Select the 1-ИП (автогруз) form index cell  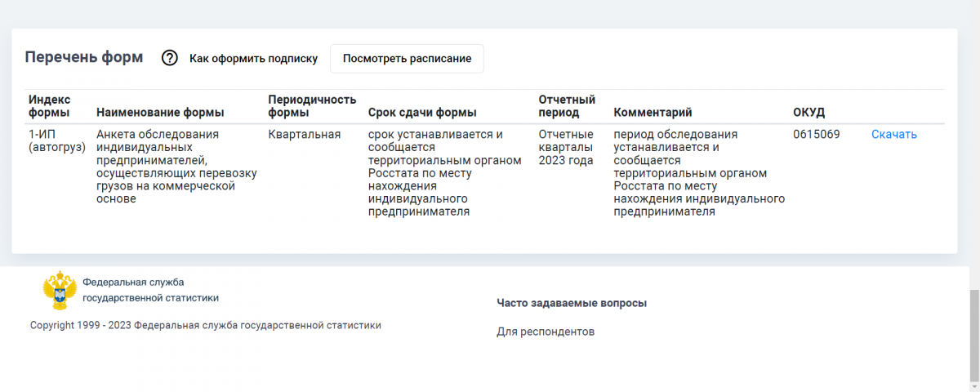coord(54,140)
